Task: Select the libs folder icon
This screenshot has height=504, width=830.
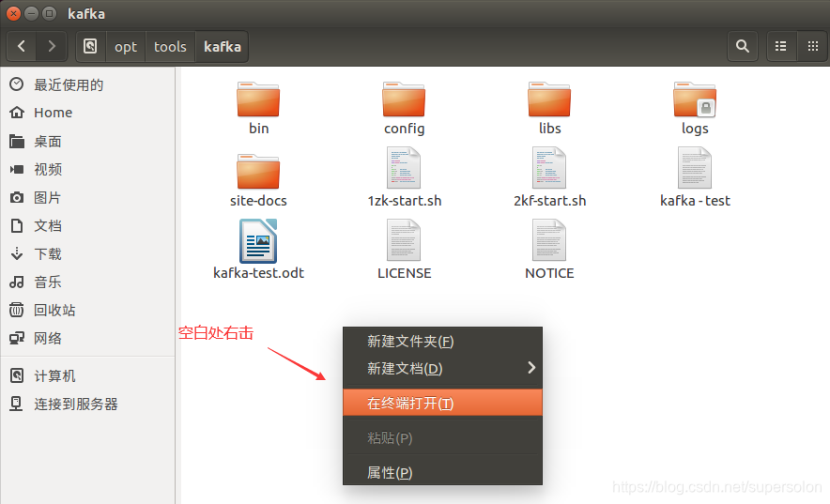Action: point(549,99)
